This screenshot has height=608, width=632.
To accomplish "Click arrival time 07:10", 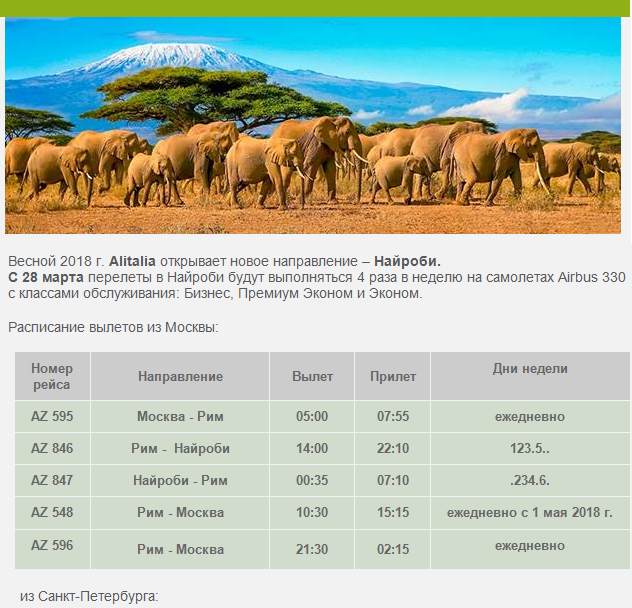I will (393, 480).
